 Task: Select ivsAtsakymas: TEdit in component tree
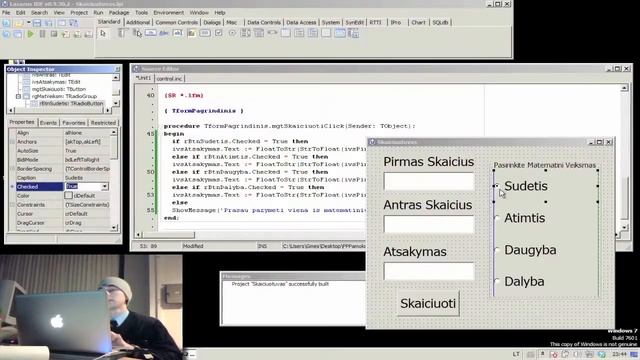pos(56,82)
